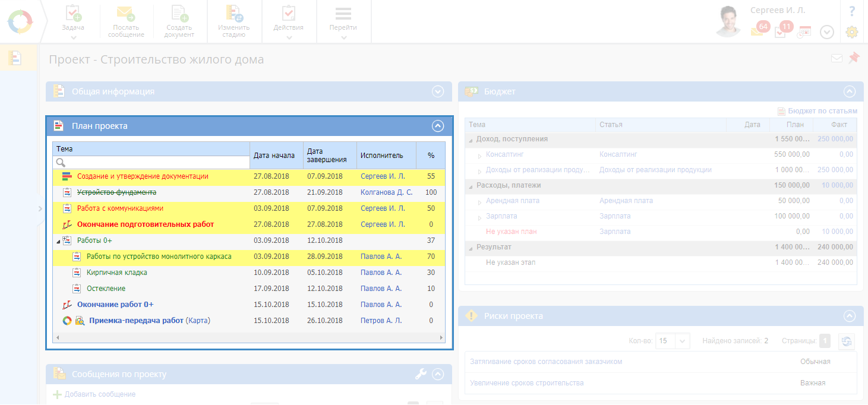
Task: Click the Добавить сообщение link
Action: (x=100, y=394)
